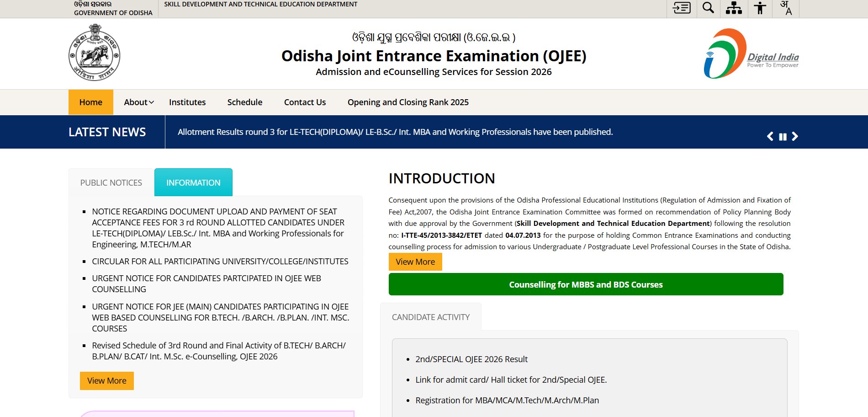
Task: Open the site search magnifier icon
Action: [708, 8]
